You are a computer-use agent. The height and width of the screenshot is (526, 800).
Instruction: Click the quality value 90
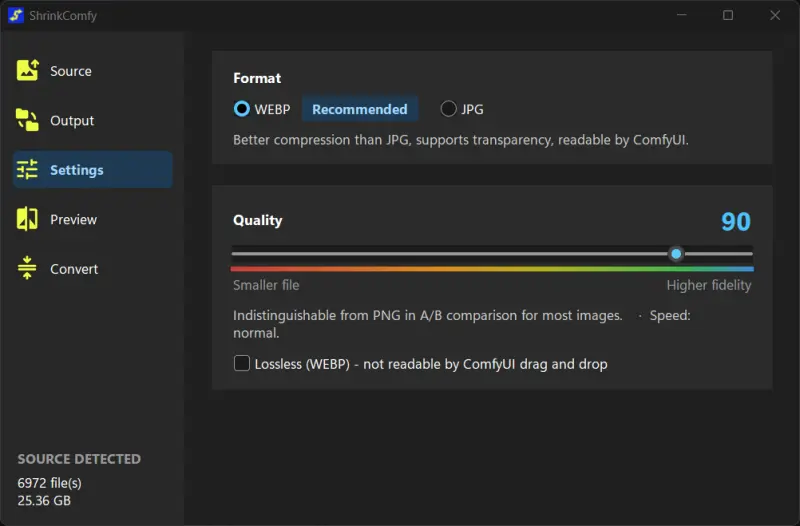tap(736, 221)
